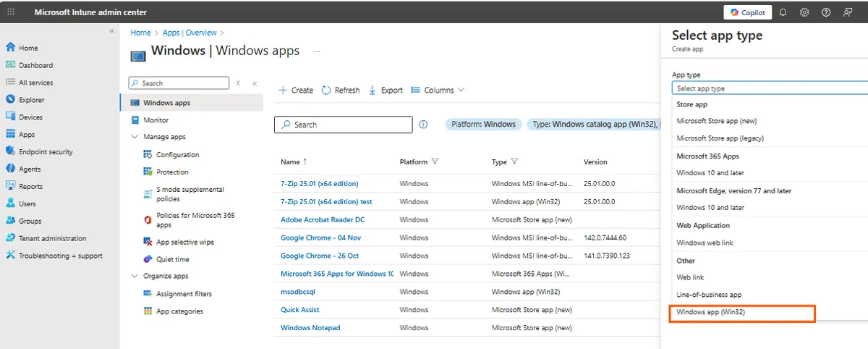
Task: Open 7-Zip 25.01 (x64 edition) test
Action: (x=326, y=201)
